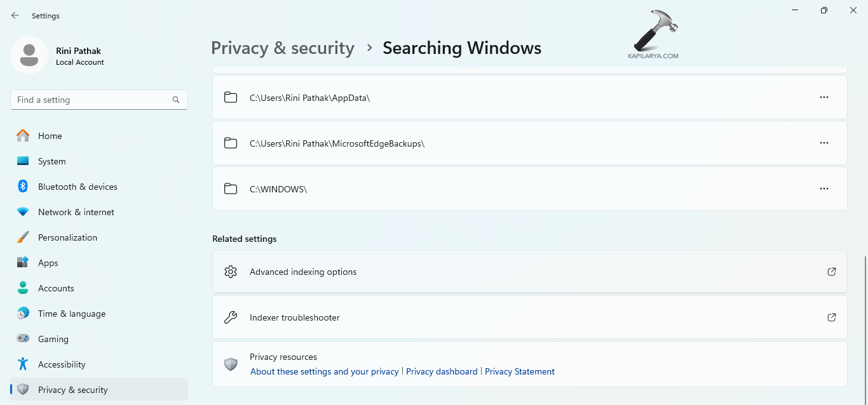This screenshot has width=868, height=405.
Task: Open more options for the C:\WINDOWS\ folder
Action: tap(824, 189)
